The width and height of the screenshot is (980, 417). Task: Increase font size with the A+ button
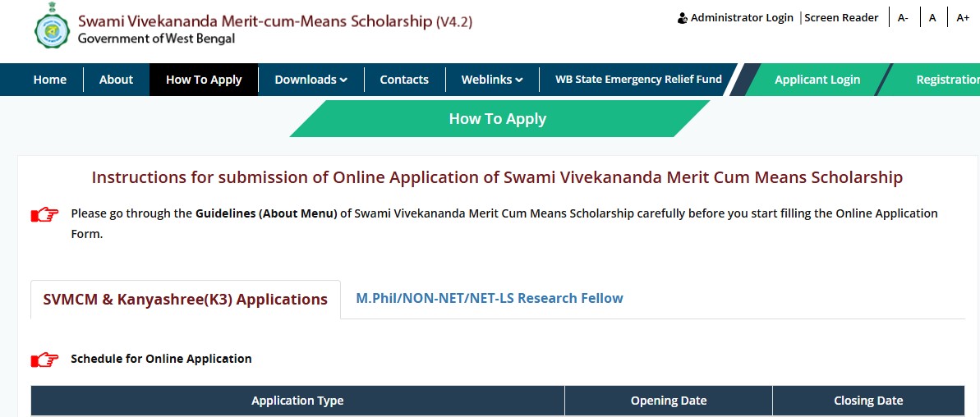click(x=963, y=18)
